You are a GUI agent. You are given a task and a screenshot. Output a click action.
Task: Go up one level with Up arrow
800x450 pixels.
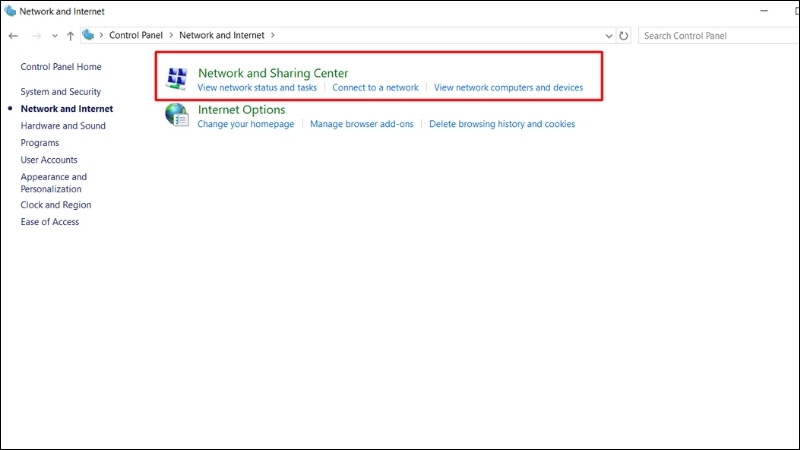pos(70,36)
